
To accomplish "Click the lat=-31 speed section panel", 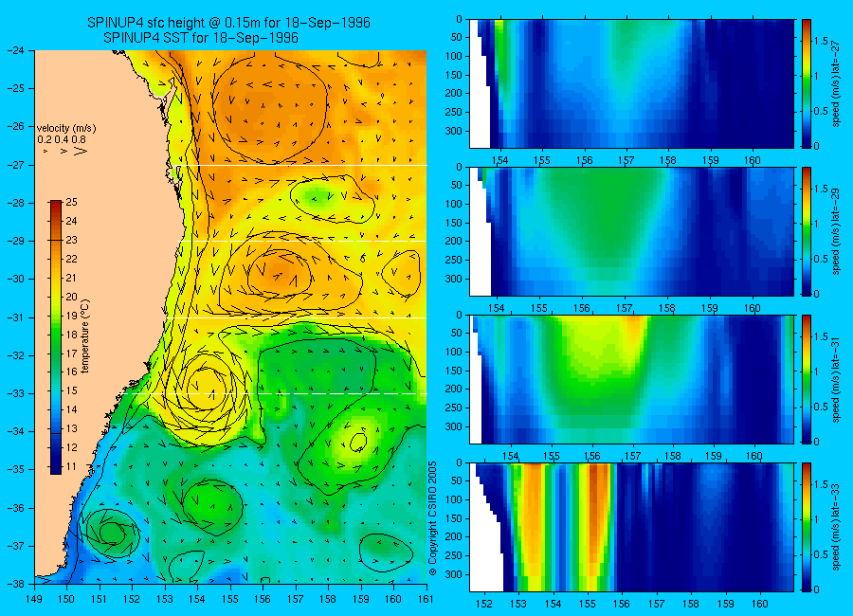I will tap(631, 379).
